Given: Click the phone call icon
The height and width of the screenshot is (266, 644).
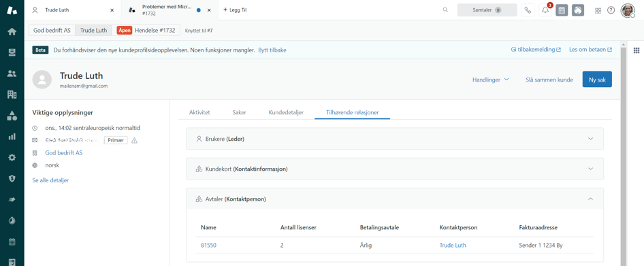Looking at the screenshot, I should (528, 10).
